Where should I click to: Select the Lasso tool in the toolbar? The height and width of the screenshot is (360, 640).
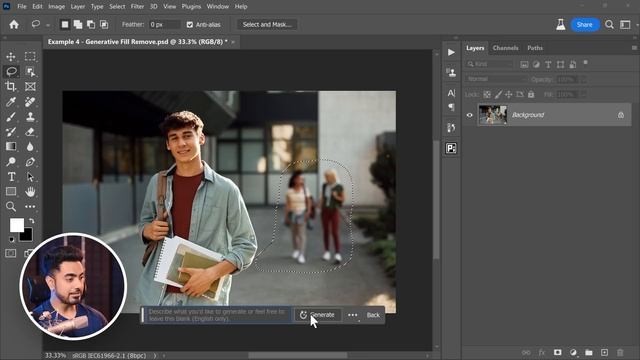(11, 71)
